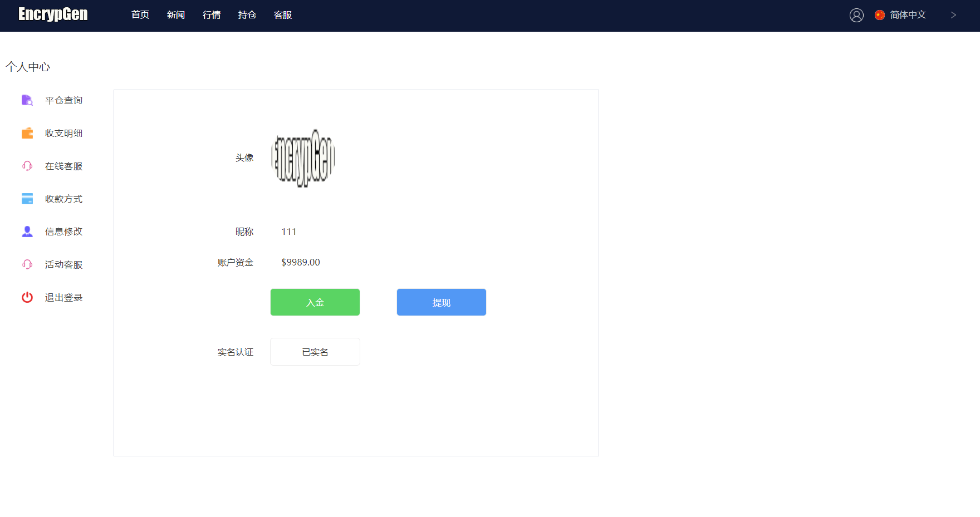Open the 新闻 news menu item
980x517 pixels.
click(176, 15)
